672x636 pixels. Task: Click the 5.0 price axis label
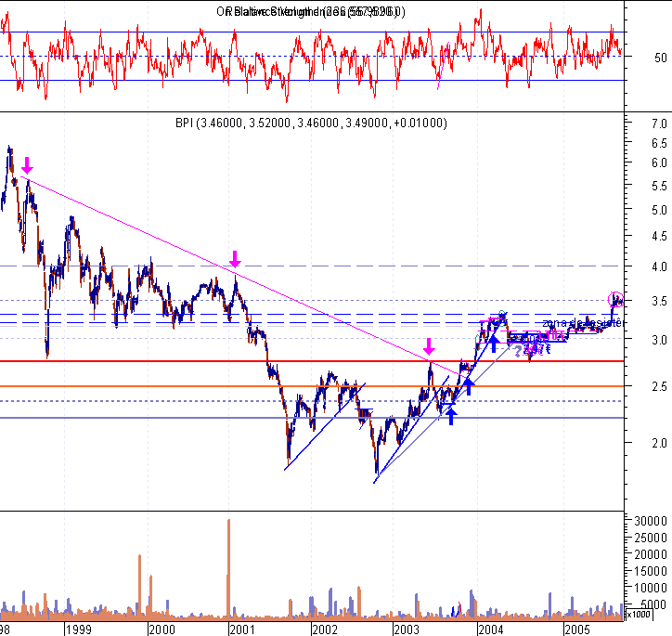(659, 211)
